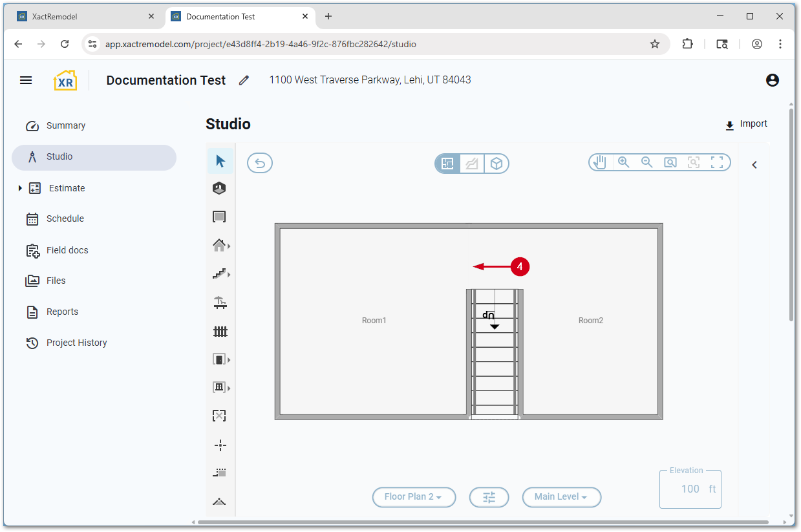Zoom in with magnifier plus icon
The image size is (801, 532).
(x=623, y=162)
